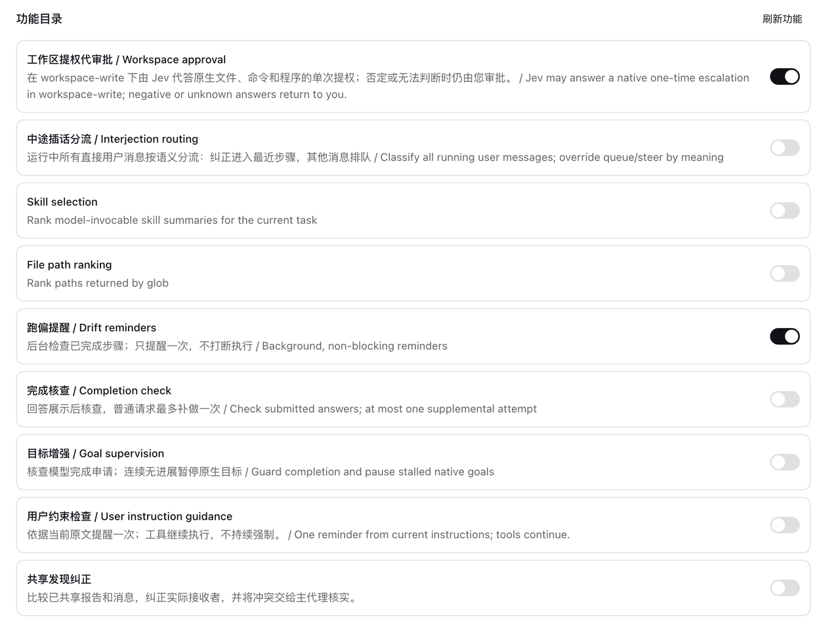Enable the User instruction guidance toggle
The image size is (840, 628).
coord(784,526)
